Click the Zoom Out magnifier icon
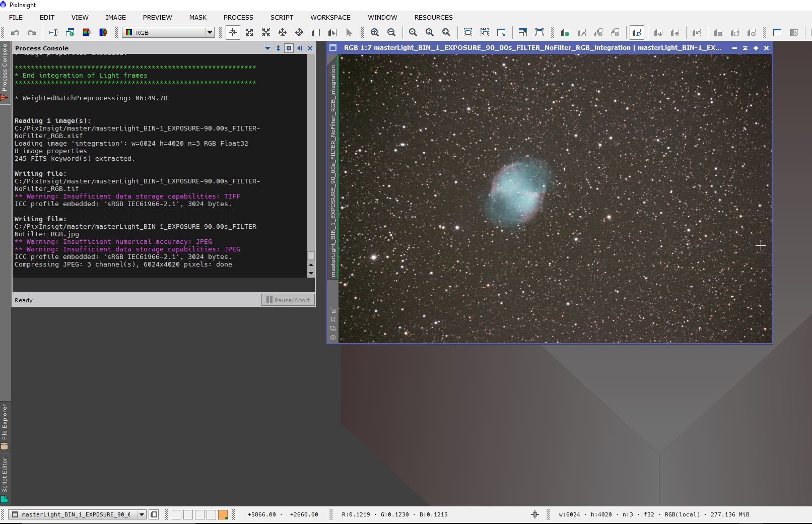Viewport: 812px width, 524px height. tap(391, 33)
